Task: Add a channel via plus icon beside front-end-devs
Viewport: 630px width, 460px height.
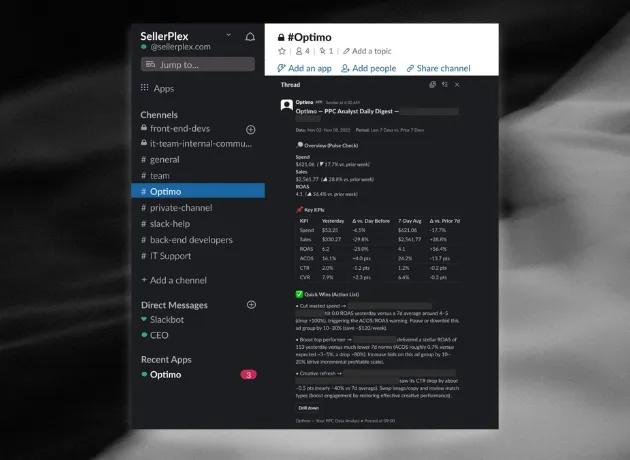Action: point(251,129)
